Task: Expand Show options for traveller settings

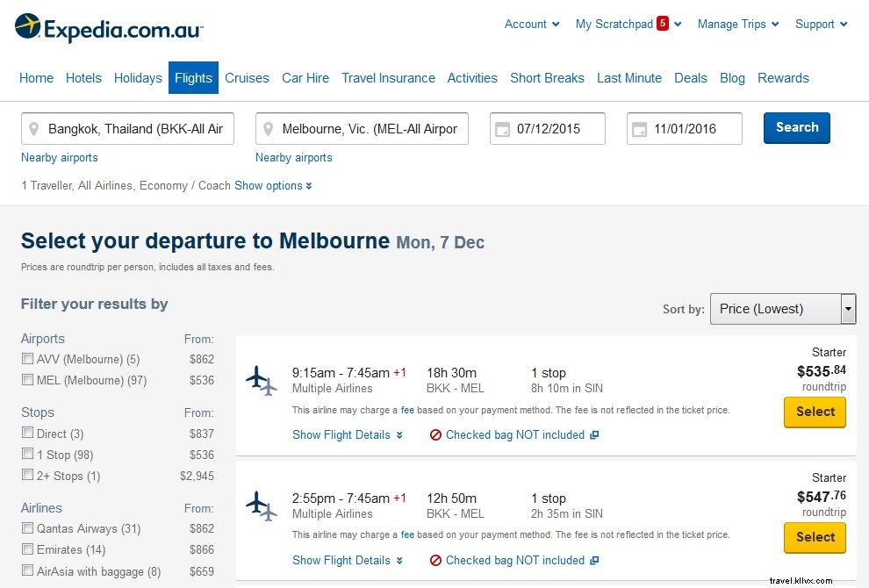Action: pos(270,185)
